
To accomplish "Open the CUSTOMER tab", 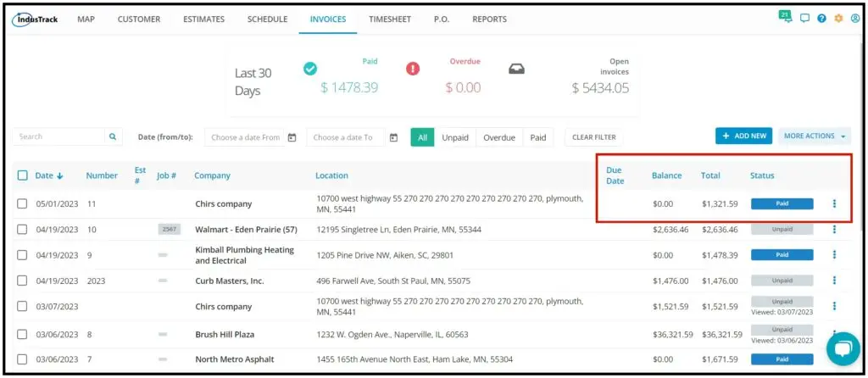I will [139, 19].
